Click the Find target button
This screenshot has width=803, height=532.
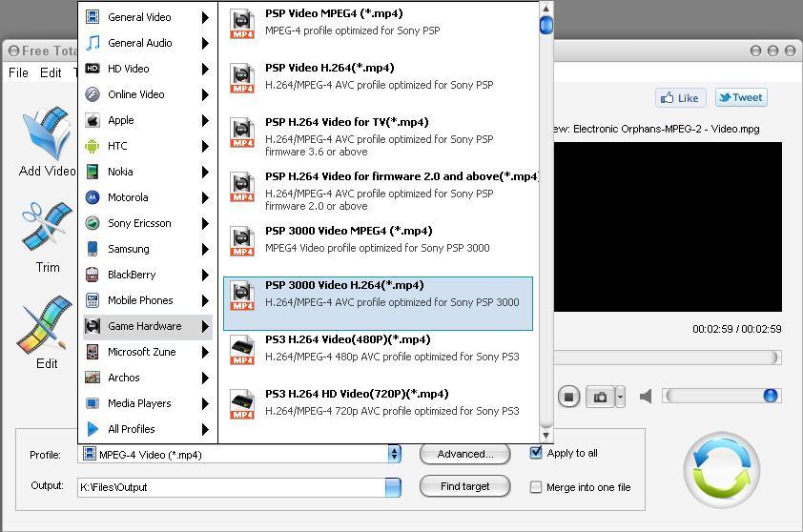[x=465, y=486]
